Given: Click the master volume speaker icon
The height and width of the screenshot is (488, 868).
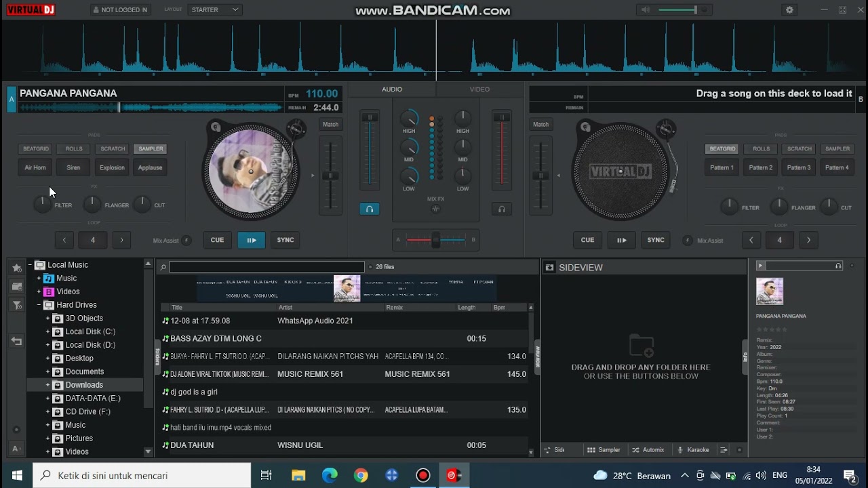Looking at the screenshot, I should click(646, 10).
